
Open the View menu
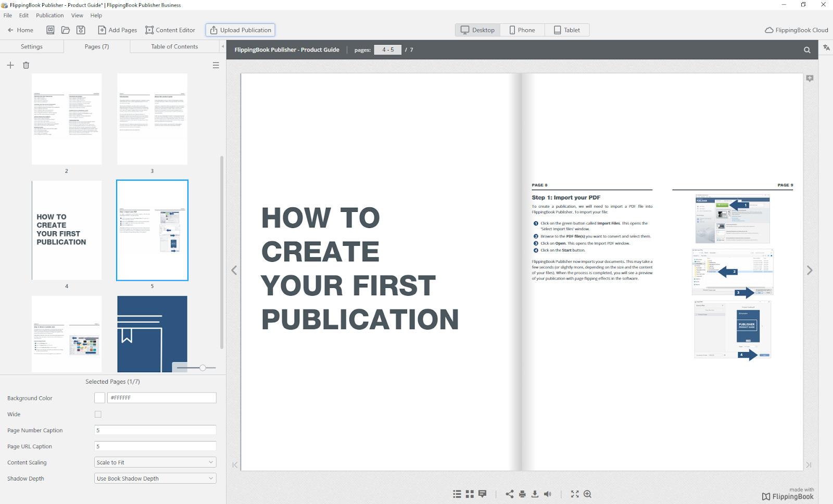click(77, 16)
